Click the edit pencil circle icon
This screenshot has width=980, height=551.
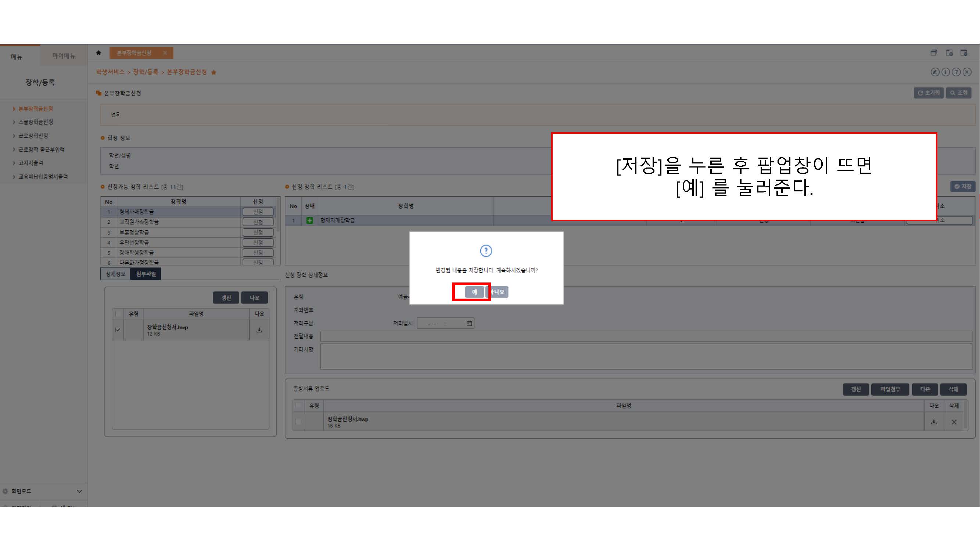(x=935, y=72)
